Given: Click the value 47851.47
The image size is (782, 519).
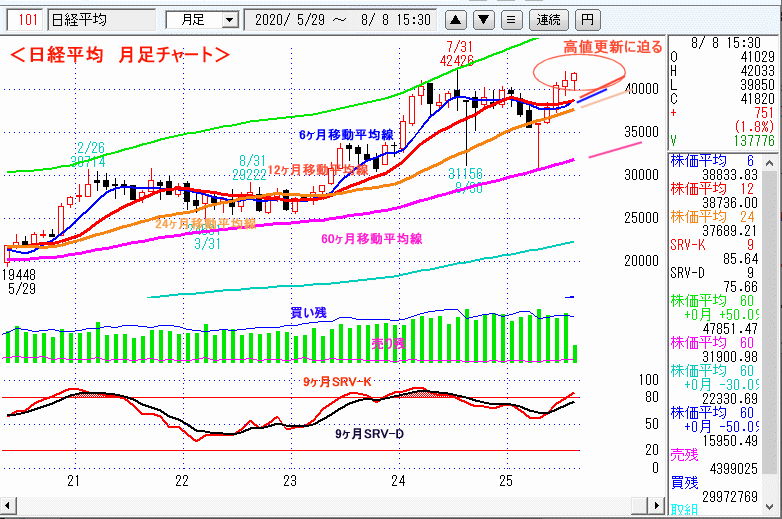Looking at the screenshot, I should click(x=730, y=329).
